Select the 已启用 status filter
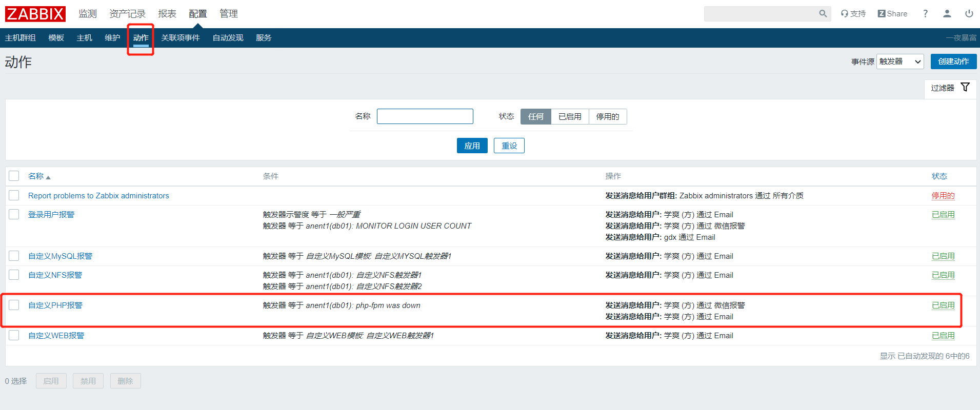The width and height of the screenshot is (980, 410). [570, 117]
